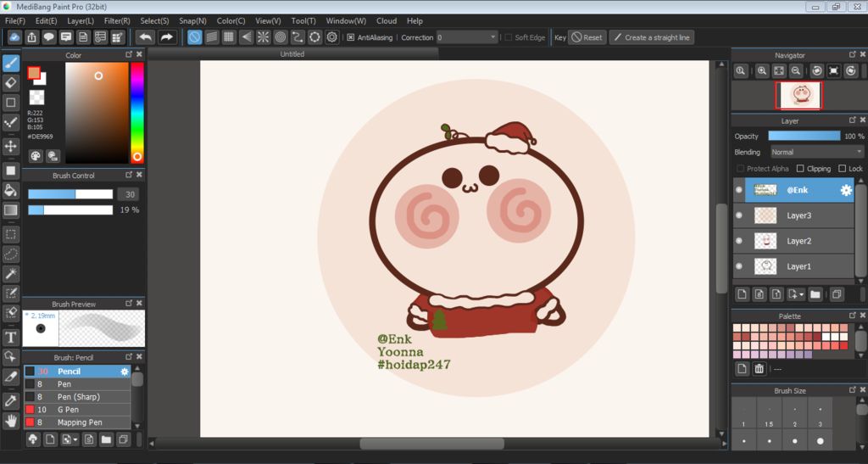The width and height of the screenshot is (868, 464).
Task: Open the Pencil brush settings gear
Action: pos(125,372)
